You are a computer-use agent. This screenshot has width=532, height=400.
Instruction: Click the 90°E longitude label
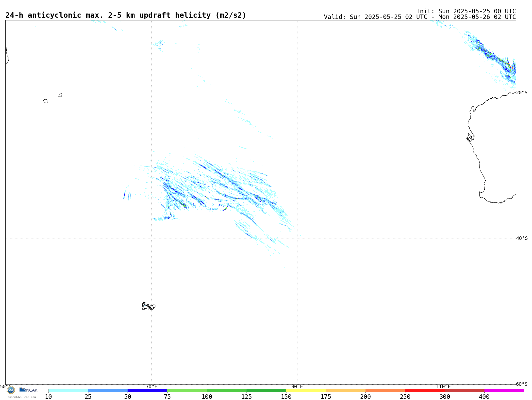point(297,387)
